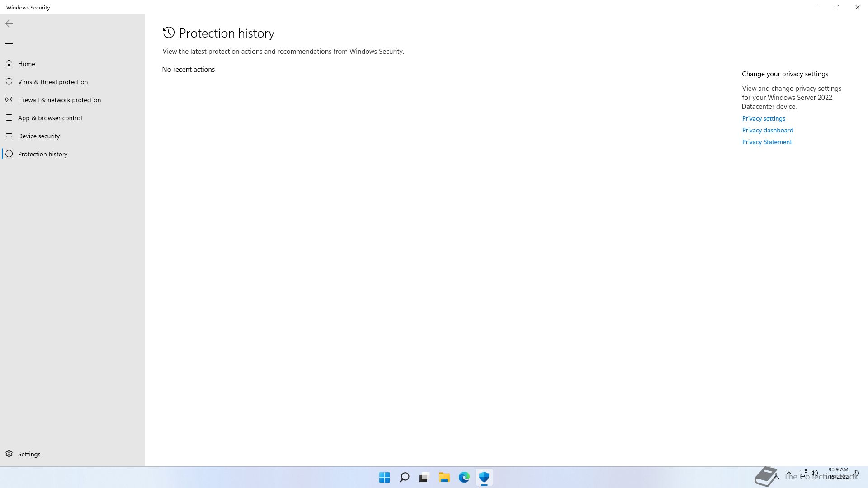Click the back arrow icon
Screen dimensions: 868x488
click(x=9, y=23)
